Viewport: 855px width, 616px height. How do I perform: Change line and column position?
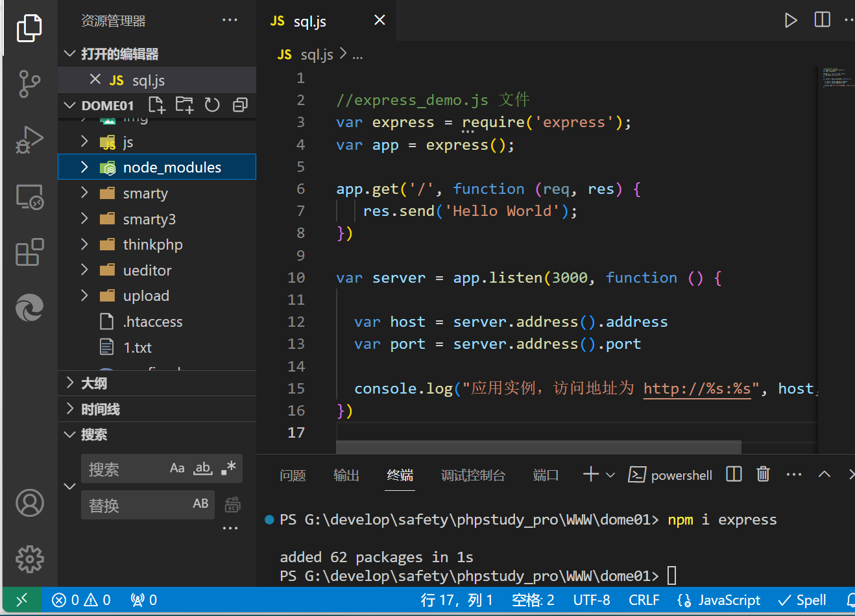pyautogui.click(x=457, y=600)
